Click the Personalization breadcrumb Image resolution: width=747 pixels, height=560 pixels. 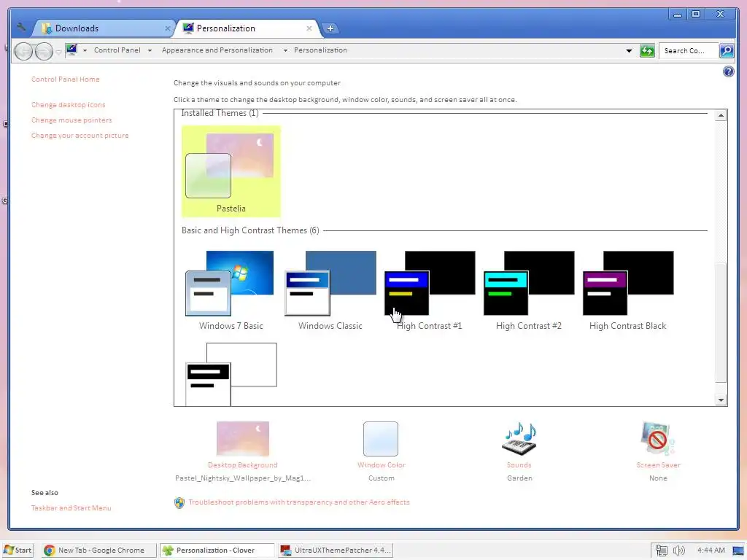click(320, 50)
